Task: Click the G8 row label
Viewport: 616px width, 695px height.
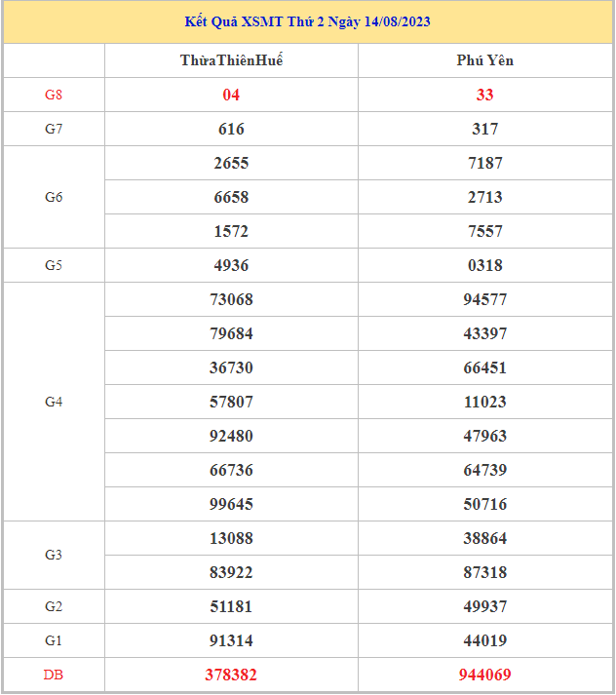Action: click(54, 95)
